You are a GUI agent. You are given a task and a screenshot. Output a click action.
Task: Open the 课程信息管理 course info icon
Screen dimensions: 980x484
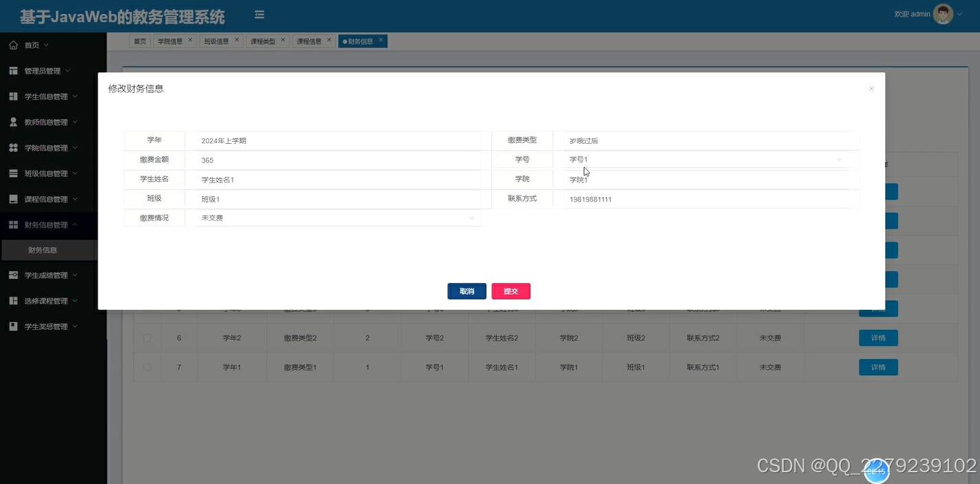click(x=13, y=198)
